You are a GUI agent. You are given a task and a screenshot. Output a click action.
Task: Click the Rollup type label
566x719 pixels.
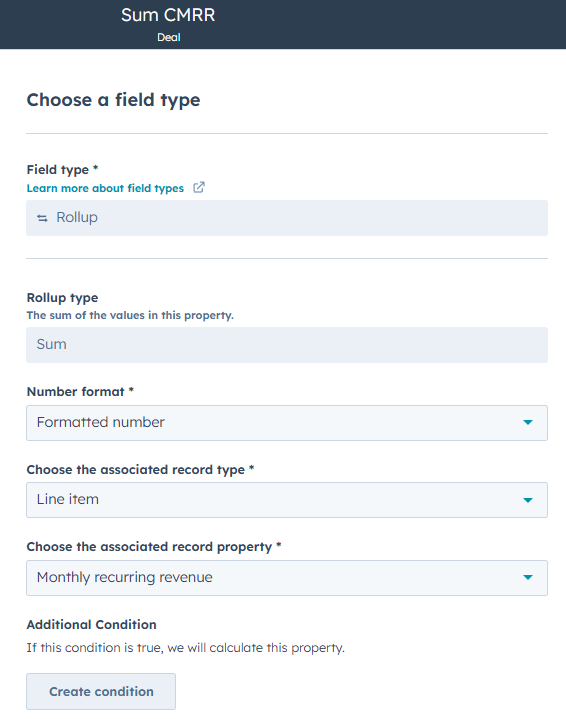coord(62,298)
